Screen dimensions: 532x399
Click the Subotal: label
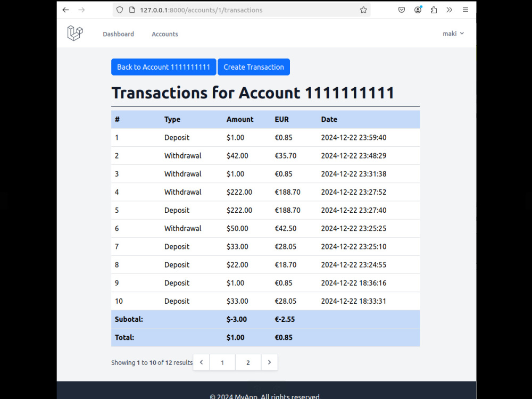(x=129, y=319)
